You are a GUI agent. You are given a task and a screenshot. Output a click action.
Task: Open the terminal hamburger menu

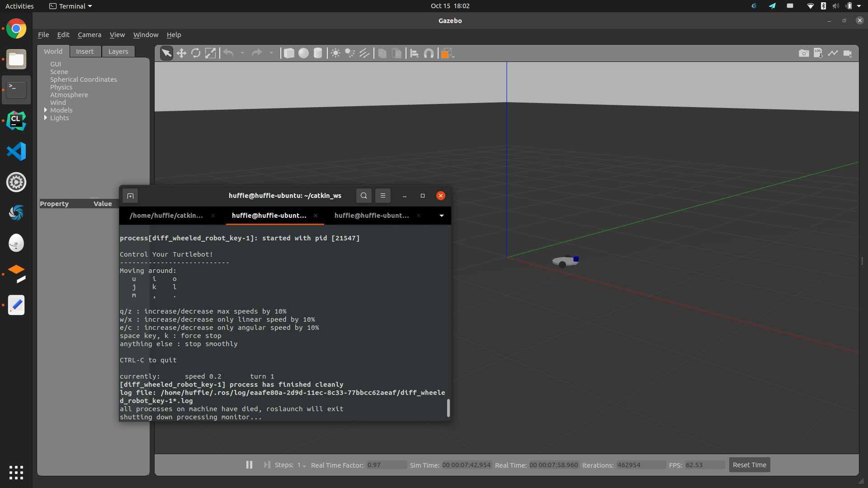click(x=383, y=196)
